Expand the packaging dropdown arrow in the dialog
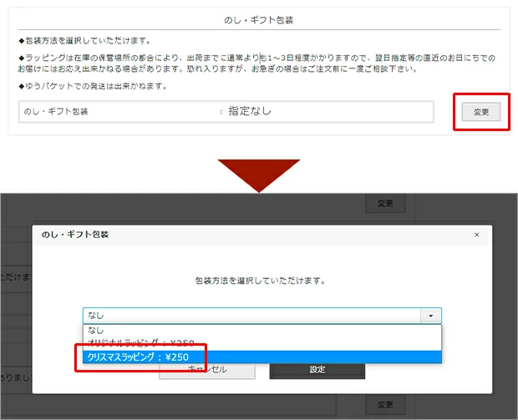Viewport: 518px width, 420px height. (431, 316)
